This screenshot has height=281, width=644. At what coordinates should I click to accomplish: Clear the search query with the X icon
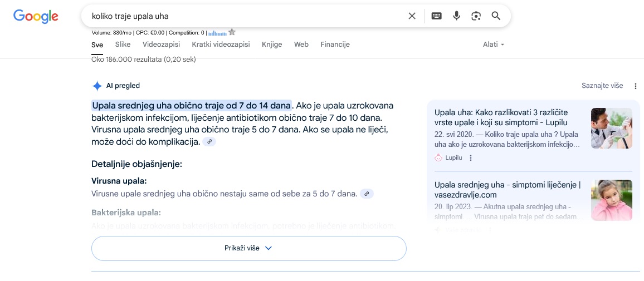click(x=412, y=16)
